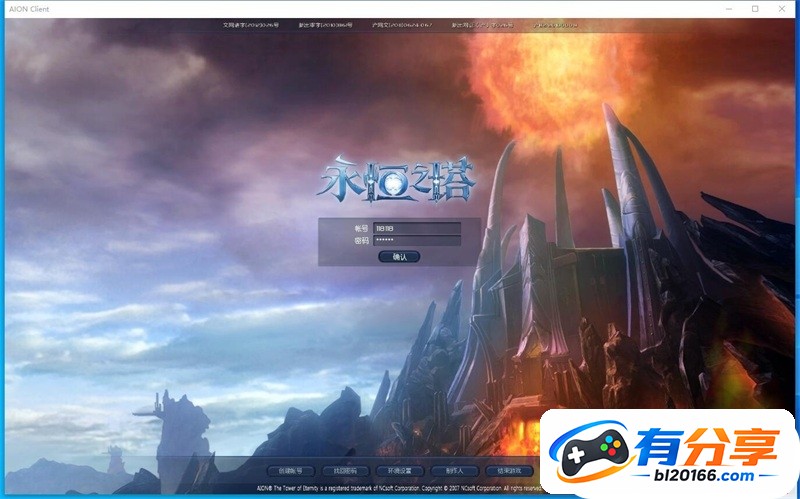Minimize the AION Client window

point(729,9)
